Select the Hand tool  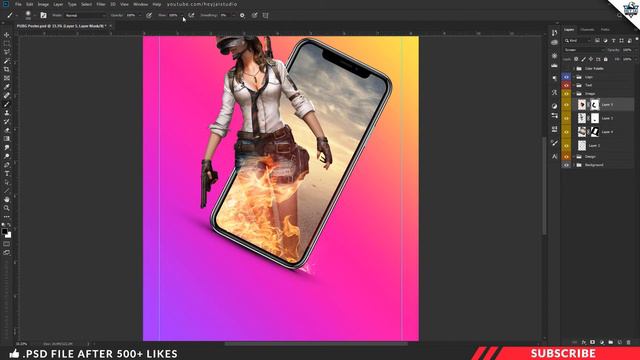click(x=7, y=199)
